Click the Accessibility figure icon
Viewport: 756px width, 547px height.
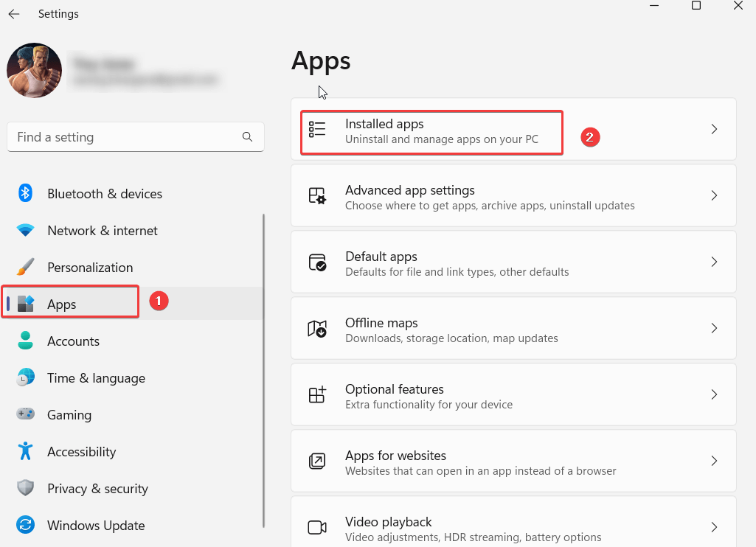[25, 451]
